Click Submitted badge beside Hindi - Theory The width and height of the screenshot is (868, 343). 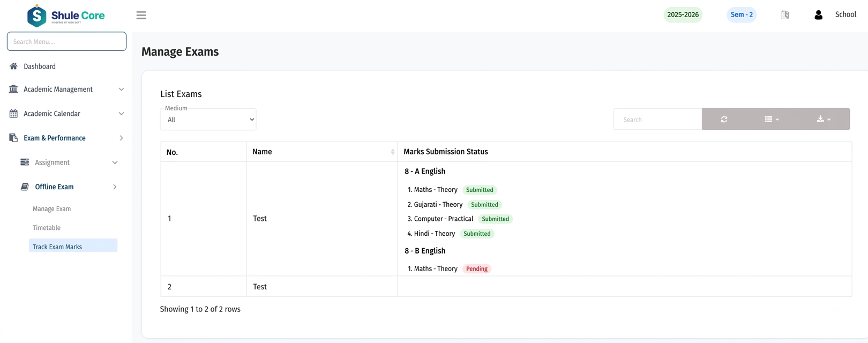pyautogui.click(x=477, y=234)
